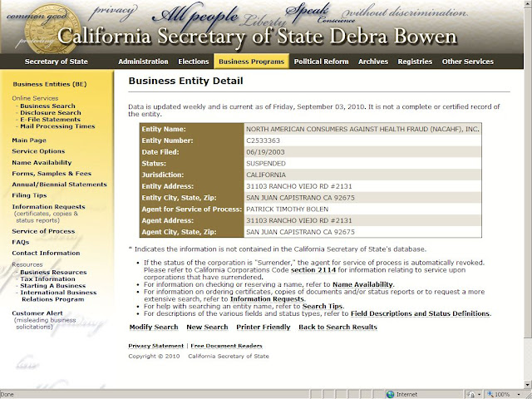Image resolution: width=532 pixels, height=399 pixels.
Task: Click the Business Entity Detail heading
Action: point(186,81)
